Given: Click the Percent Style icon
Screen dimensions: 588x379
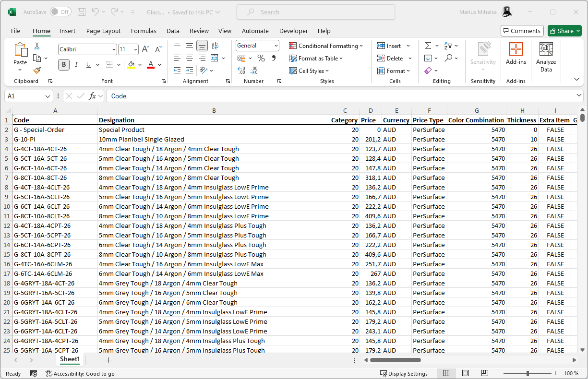Looking at the screenshot, I should click(x=261, y=58).
